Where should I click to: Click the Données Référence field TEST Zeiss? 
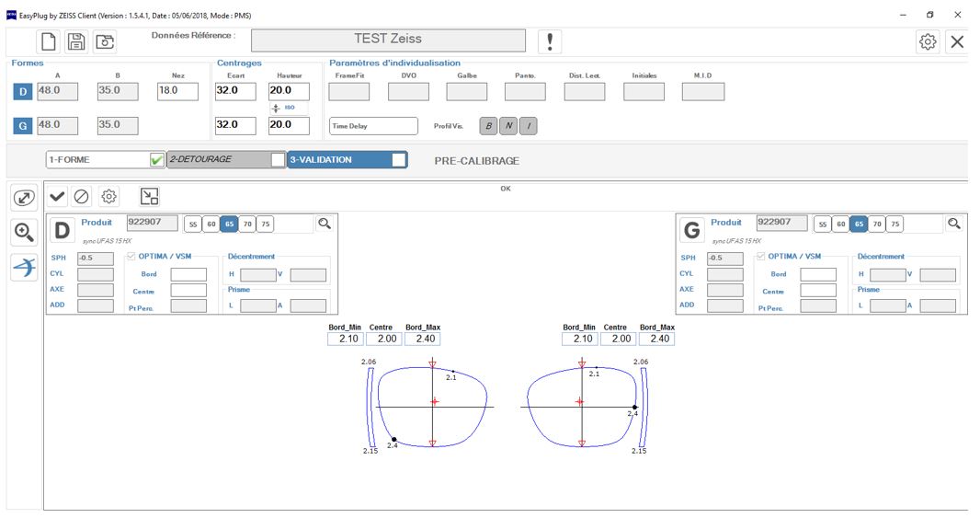pos(388,40)
